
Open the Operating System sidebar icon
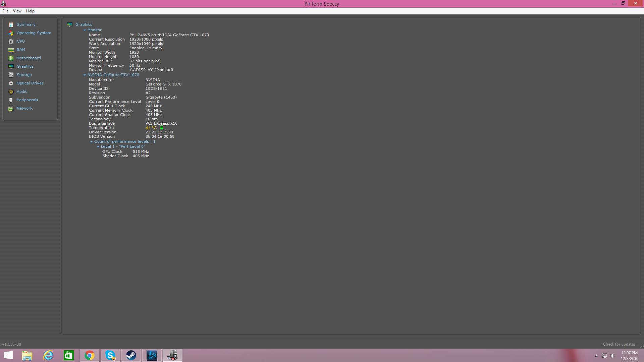point(11,33)
